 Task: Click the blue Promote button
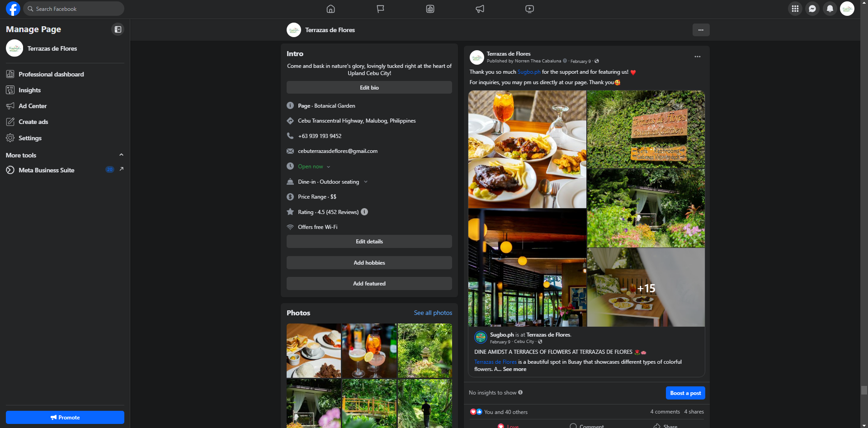[65, 417]
